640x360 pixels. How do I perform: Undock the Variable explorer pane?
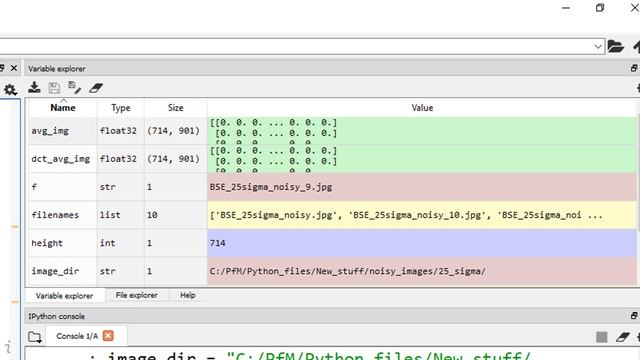[634, 68]
